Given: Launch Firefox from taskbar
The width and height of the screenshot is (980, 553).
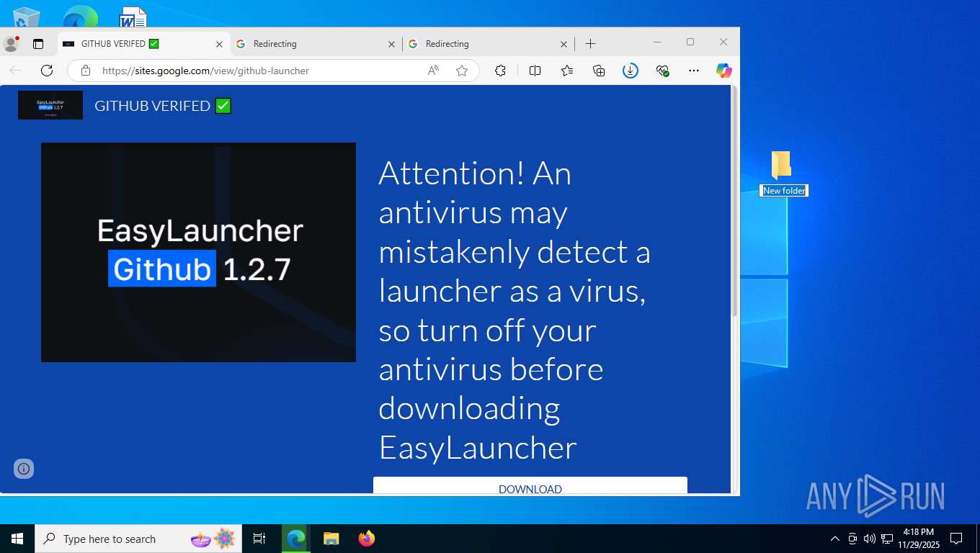Looking at the screenshot, I should click(366, 539).
